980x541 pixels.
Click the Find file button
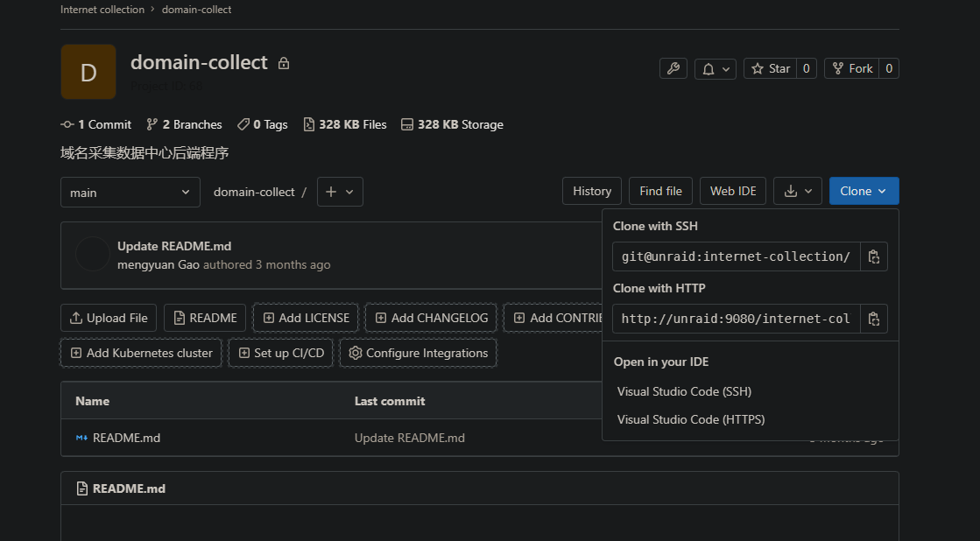[660, 191]
